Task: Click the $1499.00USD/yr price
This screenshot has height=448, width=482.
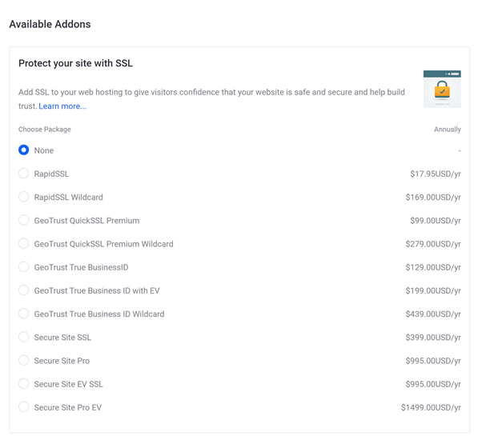Action: point(431,407)
